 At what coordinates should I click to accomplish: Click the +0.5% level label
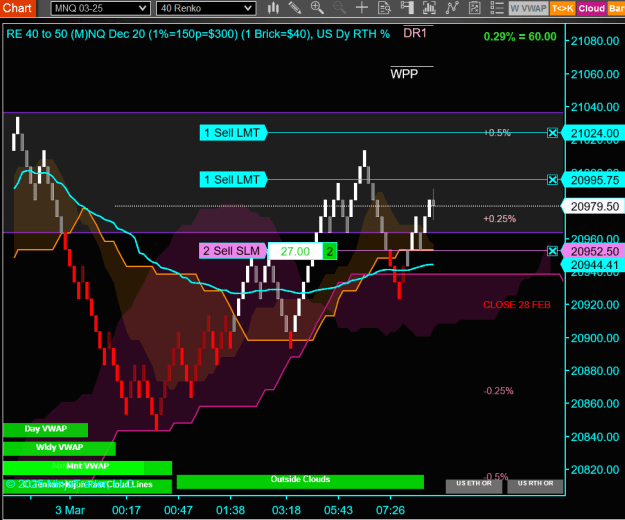497,133
